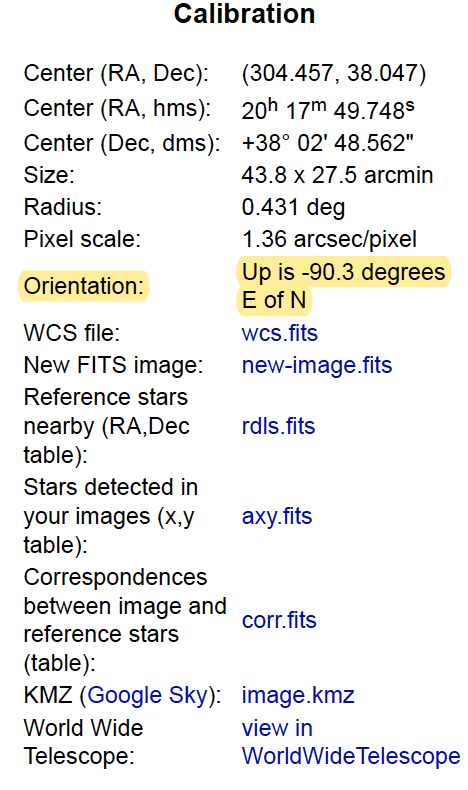Click the Calibration heading
This screenshot has width=468, height=790.
pyautogui.click(x=244, y=14)
